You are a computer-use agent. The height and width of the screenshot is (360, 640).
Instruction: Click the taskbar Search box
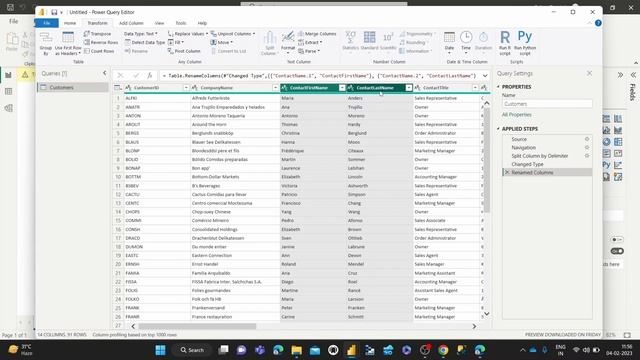(x=192, y=350)
